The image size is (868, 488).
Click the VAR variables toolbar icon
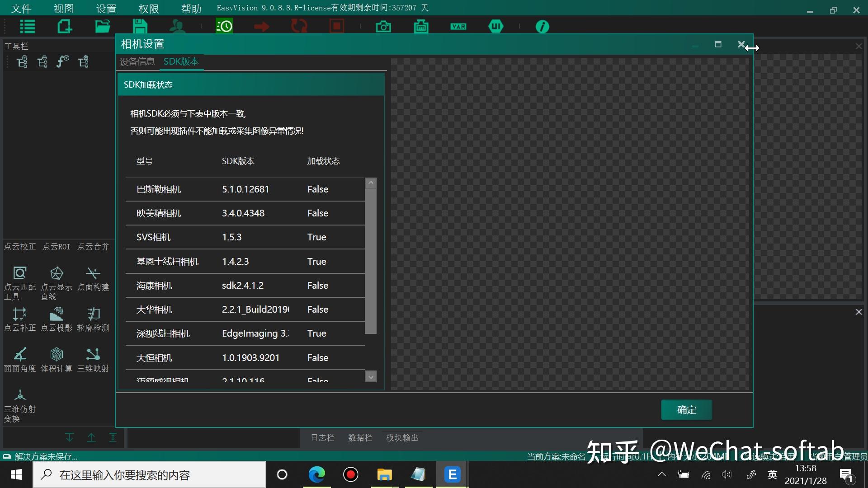458,27
